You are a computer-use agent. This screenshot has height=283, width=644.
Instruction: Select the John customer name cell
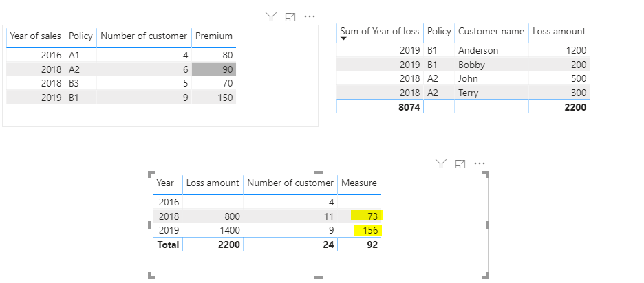point(491,79)
